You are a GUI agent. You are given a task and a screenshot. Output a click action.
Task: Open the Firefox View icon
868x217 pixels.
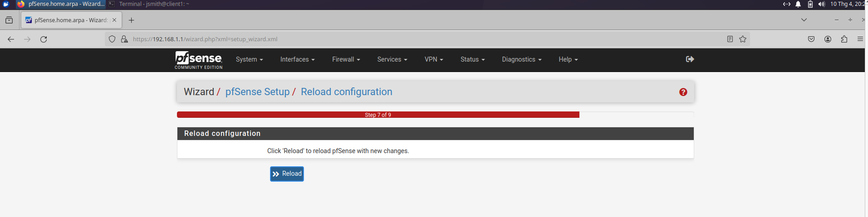point(9,20)
